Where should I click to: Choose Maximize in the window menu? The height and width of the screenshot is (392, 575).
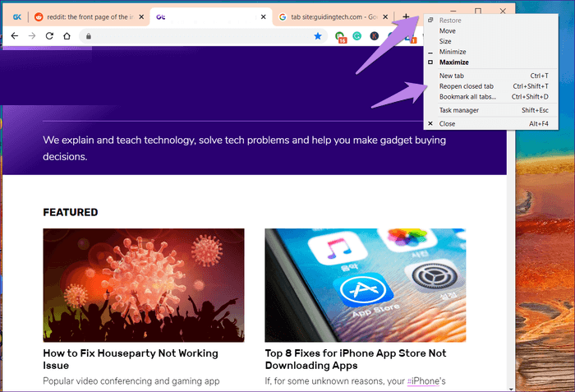click(453, 62)
